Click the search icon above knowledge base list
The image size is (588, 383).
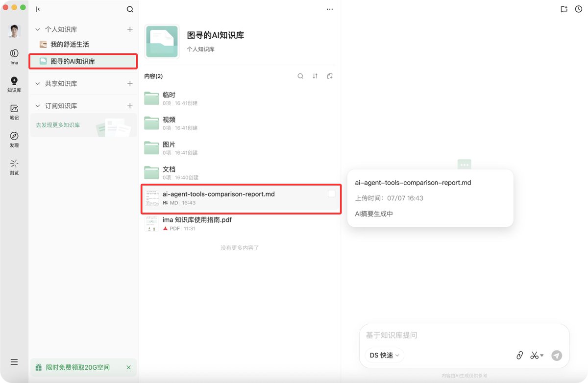coord(130,9)
